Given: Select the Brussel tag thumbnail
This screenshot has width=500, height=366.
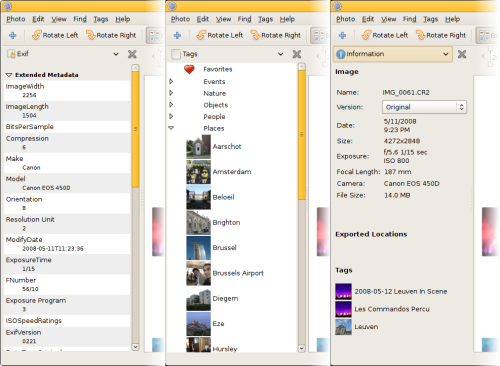Looking at the screenshot, I should pos(199,248).
